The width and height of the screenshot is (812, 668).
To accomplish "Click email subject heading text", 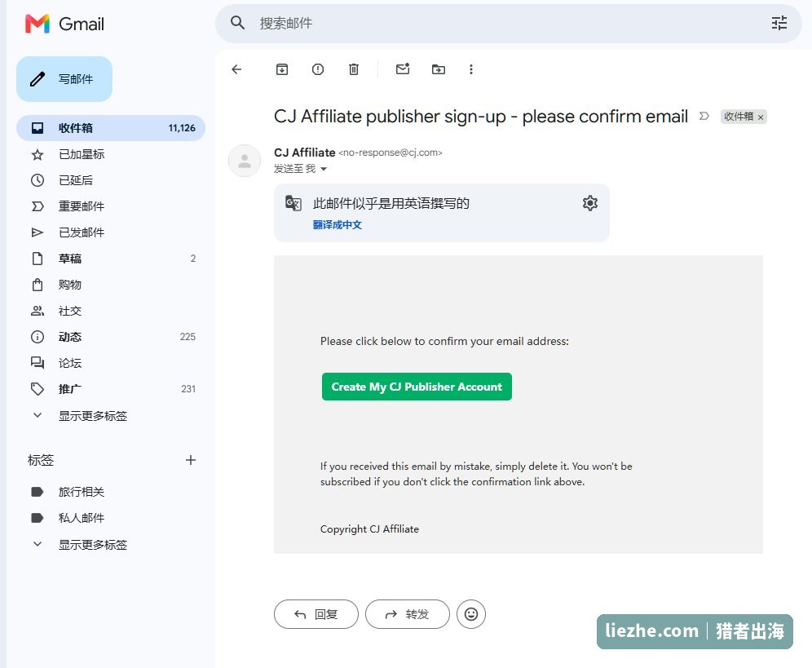I will pos(480,117).
